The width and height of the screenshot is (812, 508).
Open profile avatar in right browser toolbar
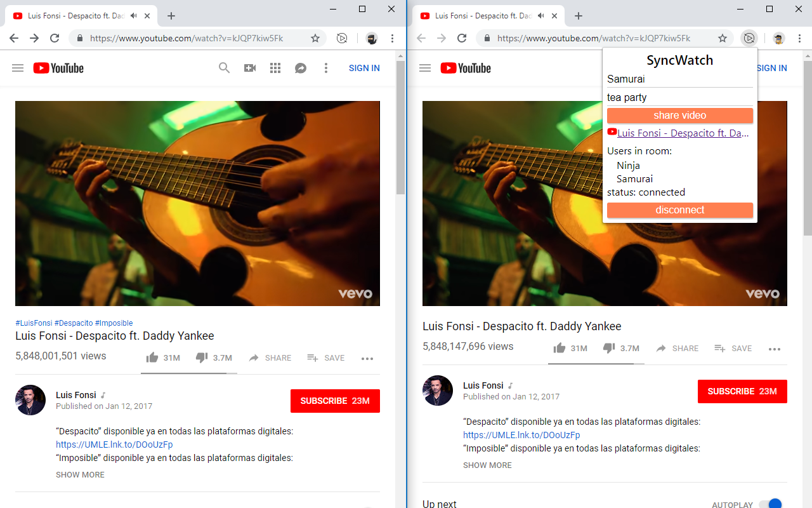click(x=779, y=38)
